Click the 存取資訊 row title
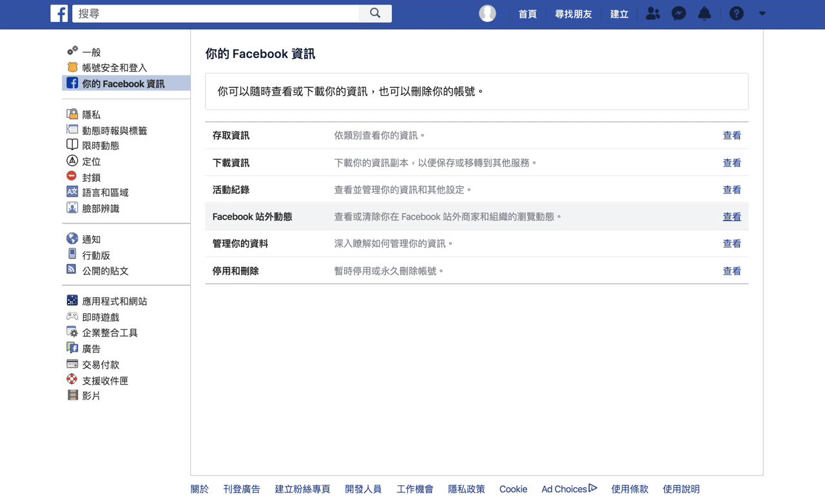 click(x=231, y=135)
